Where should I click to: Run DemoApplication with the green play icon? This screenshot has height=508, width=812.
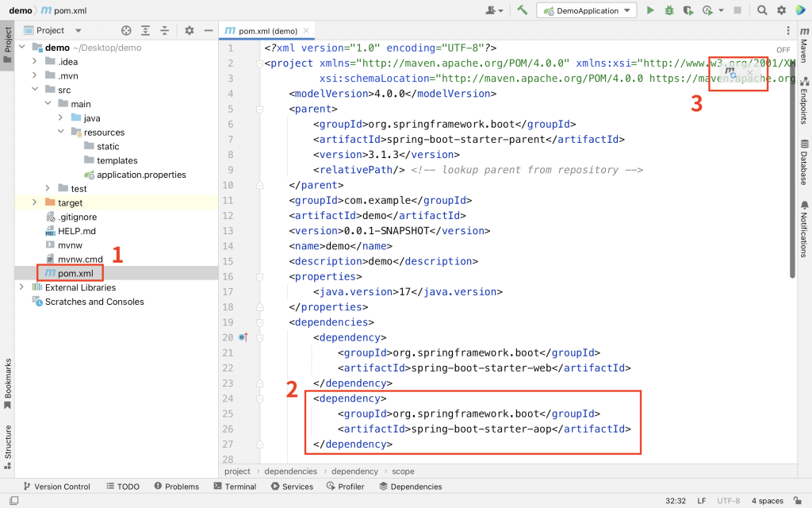point(650,10)
